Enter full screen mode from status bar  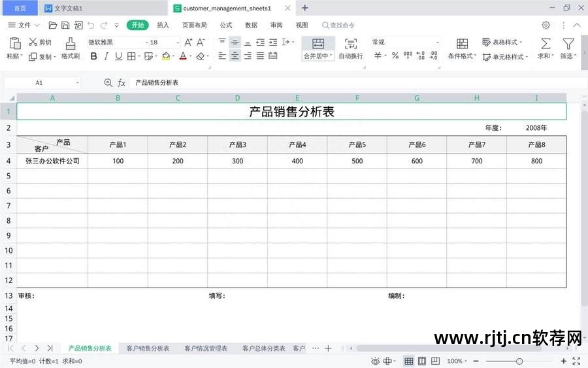pos(576,361)
